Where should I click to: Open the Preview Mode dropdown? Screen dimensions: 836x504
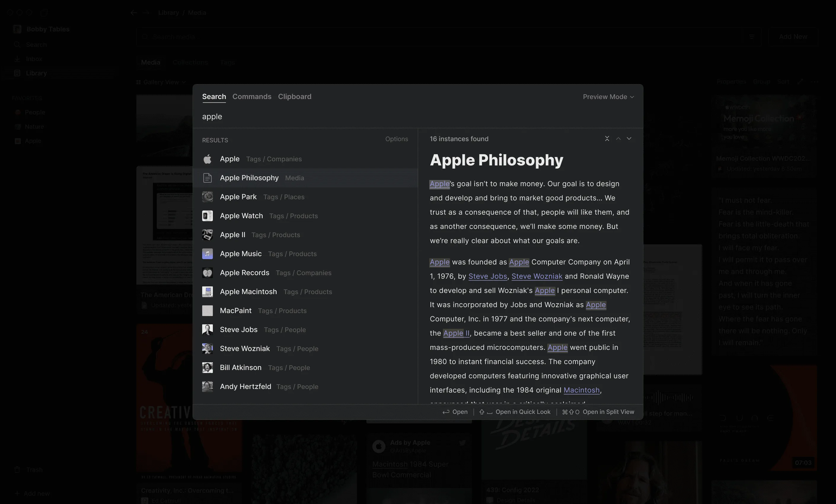[x=608, y=97]
